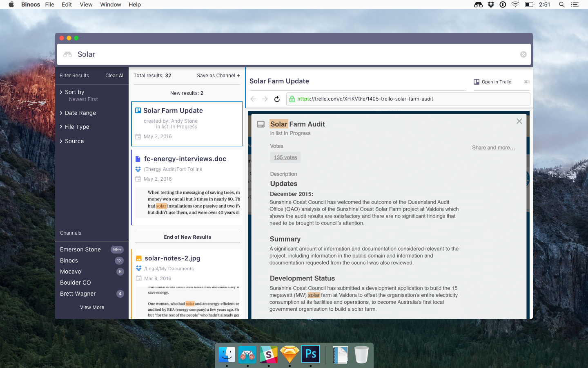This screenshot has width=588, height=368.
Task: Click the Dropbox icon beside /Energy Audit/Fort Follins
Action: [138, 169]
